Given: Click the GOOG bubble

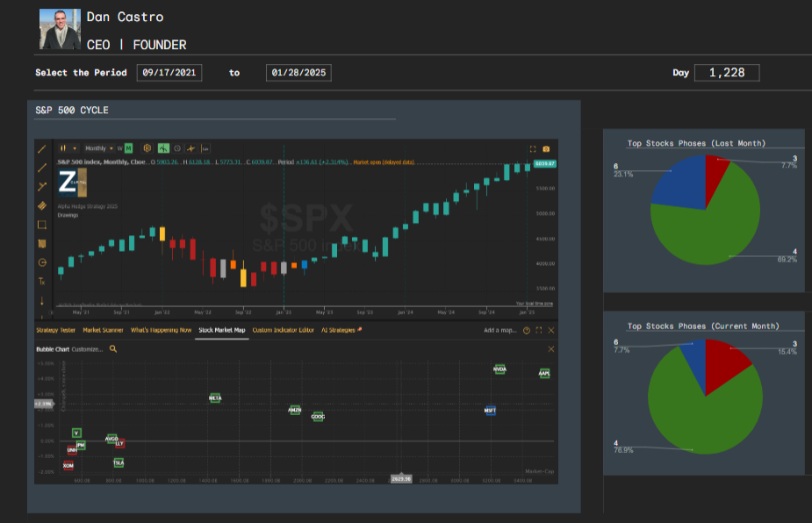Looking at the screenshot, I should pos(318,416).
